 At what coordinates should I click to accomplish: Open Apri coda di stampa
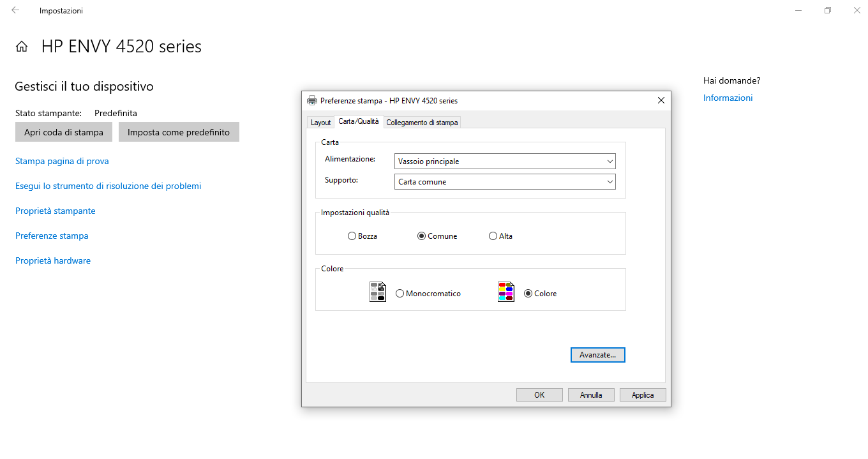point(64,132)
